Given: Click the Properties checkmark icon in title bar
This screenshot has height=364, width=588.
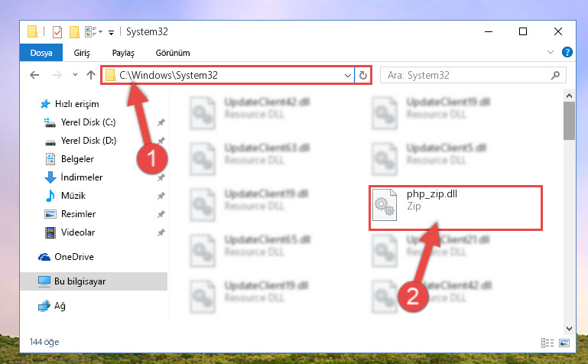Looking at the screenshot, I should (57, 32).
